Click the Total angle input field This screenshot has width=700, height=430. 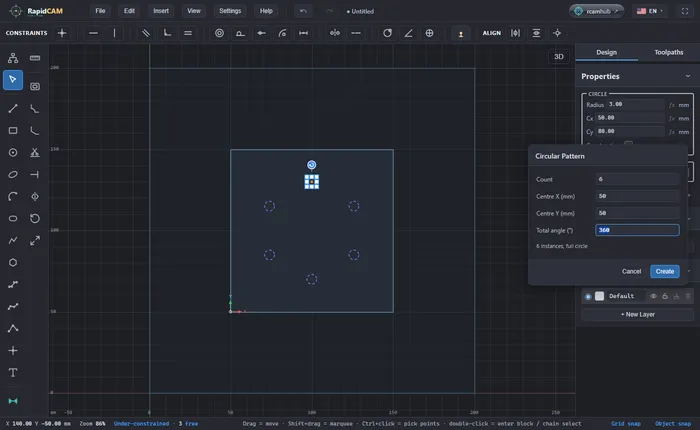pos(637,230)
